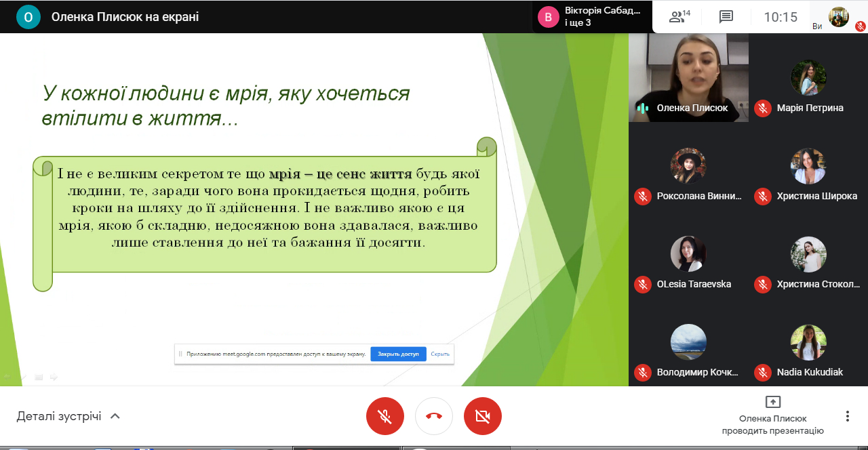The height and width of the screenshot is (450, 868).
Task: Click the Скрыть link
Action: [440, 354]
